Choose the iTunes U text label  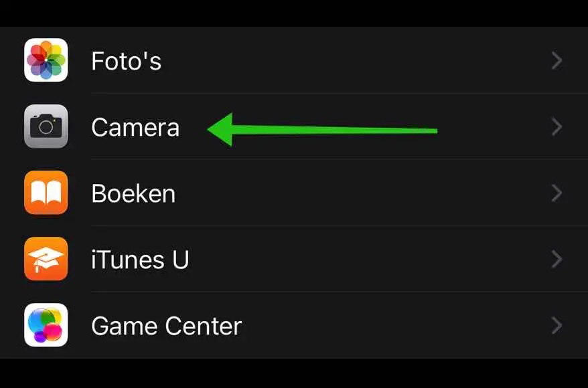[x=140, y=260]
